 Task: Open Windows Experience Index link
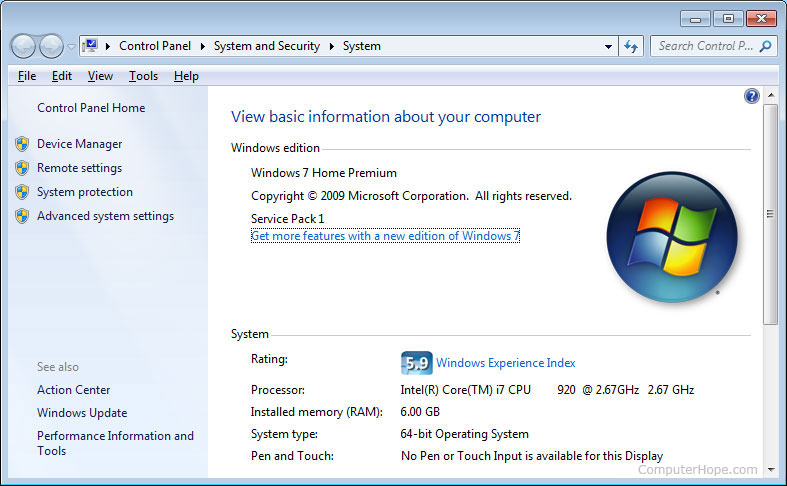click(505, 363)
